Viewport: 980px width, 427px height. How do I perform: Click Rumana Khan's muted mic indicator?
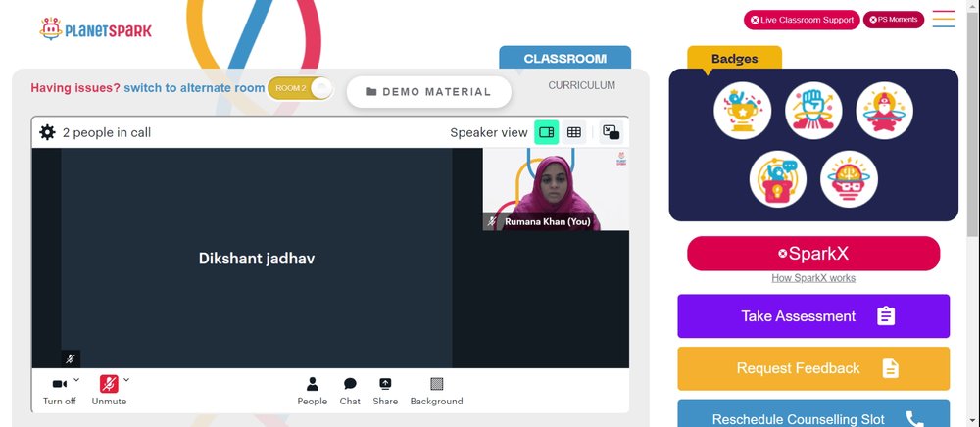pos(492,221)
